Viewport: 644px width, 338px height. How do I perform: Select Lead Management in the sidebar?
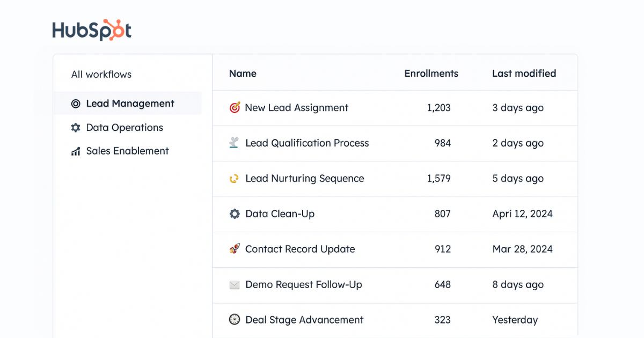click(x=130, y=104)
